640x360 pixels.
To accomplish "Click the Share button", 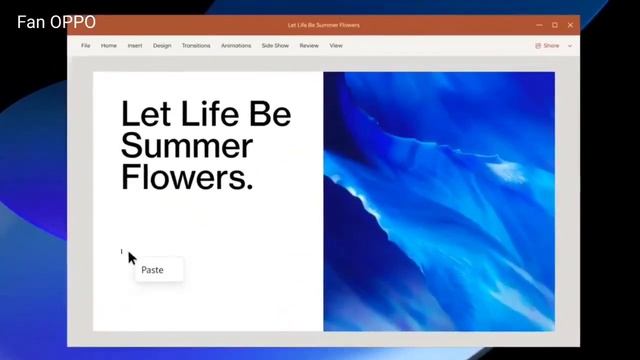I will 547,46.
